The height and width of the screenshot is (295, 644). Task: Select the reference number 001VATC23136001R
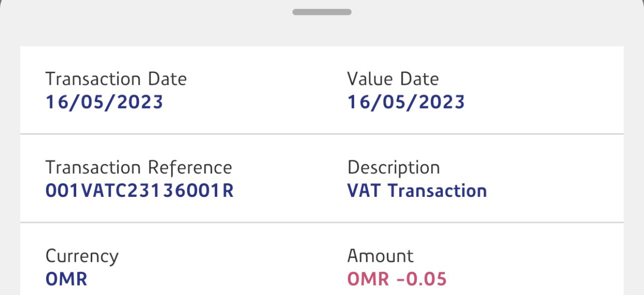tap(139, 191)
